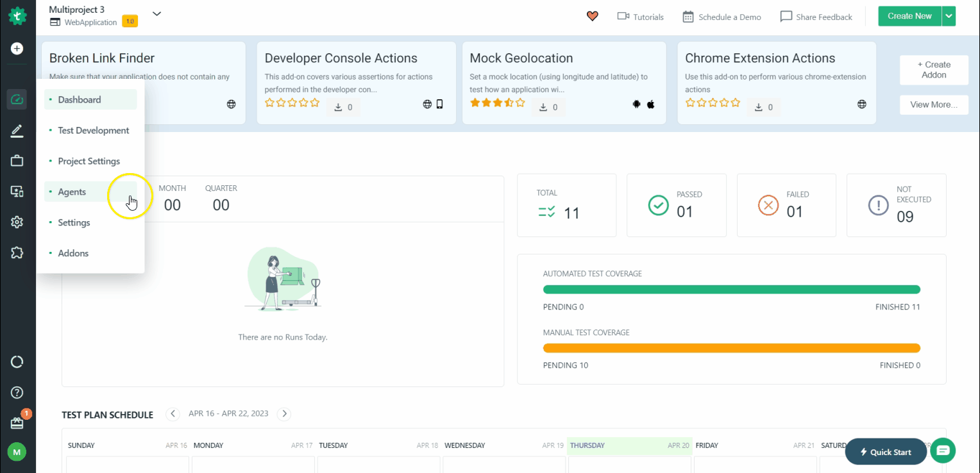Viewport: 980px width, 473px height.
Task: Click the FAILED 01 card
Action: tap(787, 205)
